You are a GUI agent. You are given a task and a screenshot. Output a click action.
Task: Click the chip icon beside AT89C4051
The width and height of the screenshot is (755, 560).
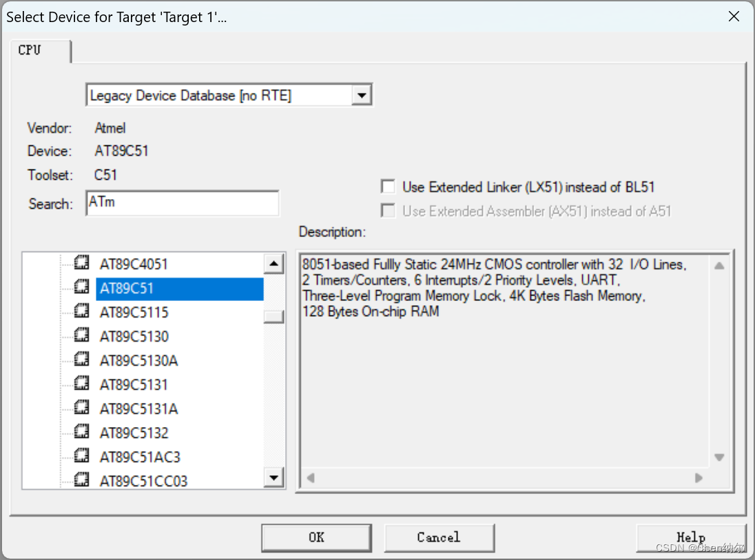(81, 263)
